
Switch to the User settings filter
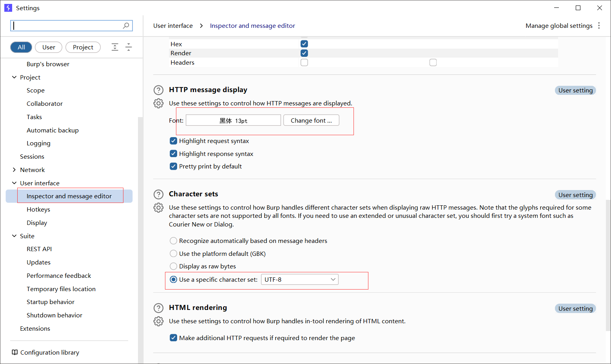click(49, 47)
